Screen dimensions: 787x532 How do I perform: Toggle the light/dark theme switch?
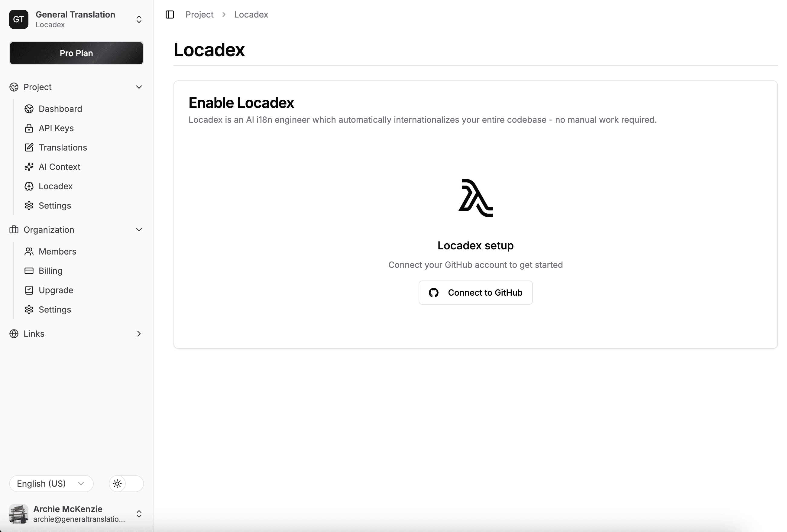click(126, 484)
